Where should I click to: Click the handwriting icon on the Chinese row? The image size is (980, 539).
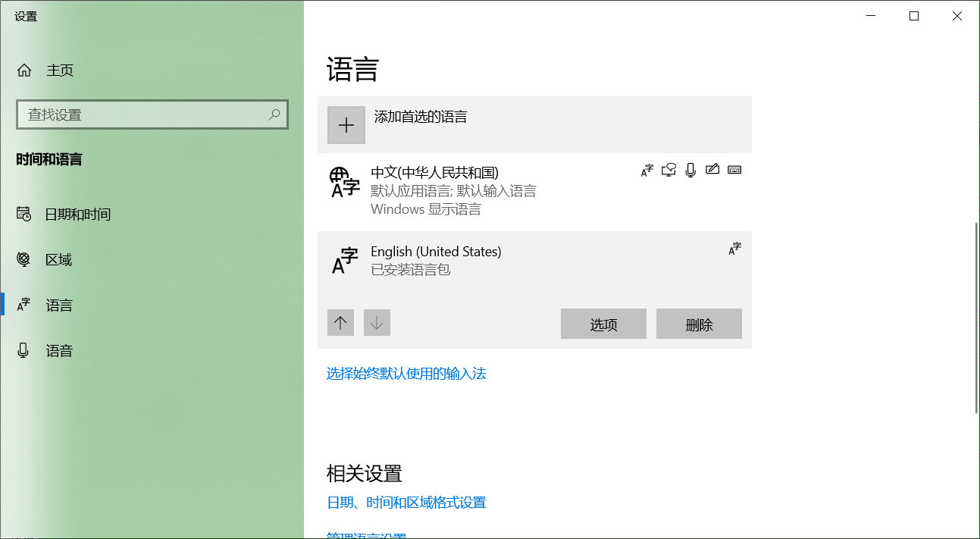[712, 170]
